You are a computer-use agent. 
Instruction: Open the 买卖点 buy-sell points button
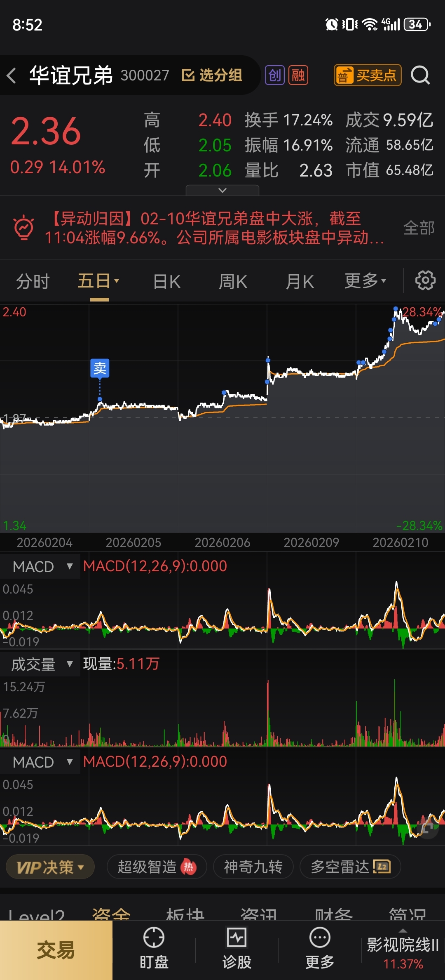click(x=368, y=75)
